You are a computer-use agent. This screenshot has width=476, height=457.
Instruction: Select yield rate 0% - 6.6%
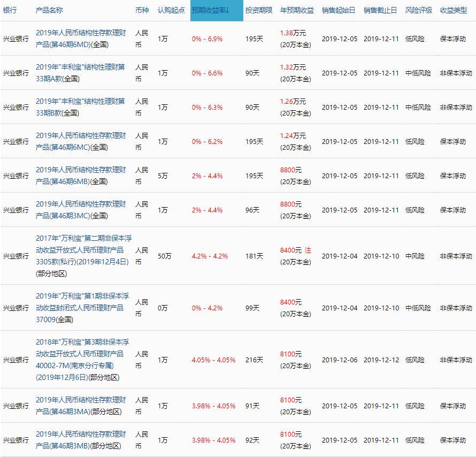[208, 73]
